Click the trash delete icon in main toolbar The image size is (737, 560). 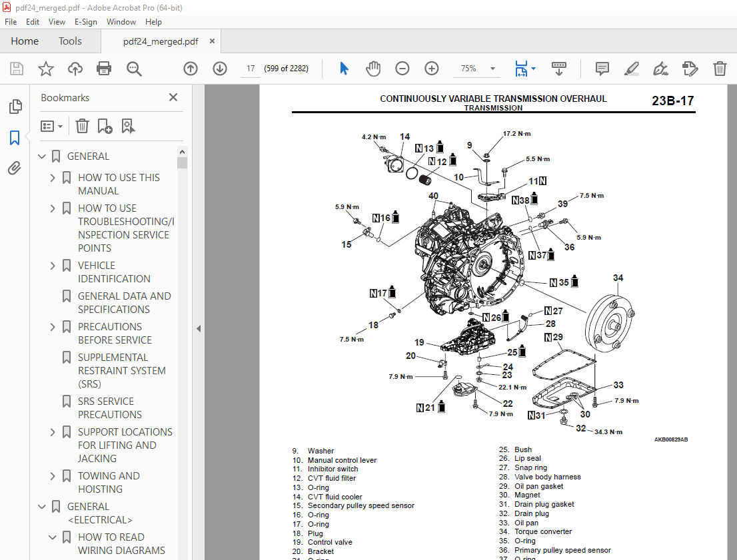tap(720, 69)
